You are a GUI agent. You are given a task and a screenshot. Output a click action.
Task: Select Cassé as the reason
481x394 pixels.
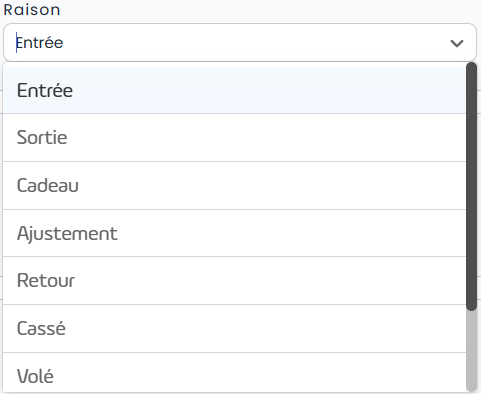pos(234,328)
